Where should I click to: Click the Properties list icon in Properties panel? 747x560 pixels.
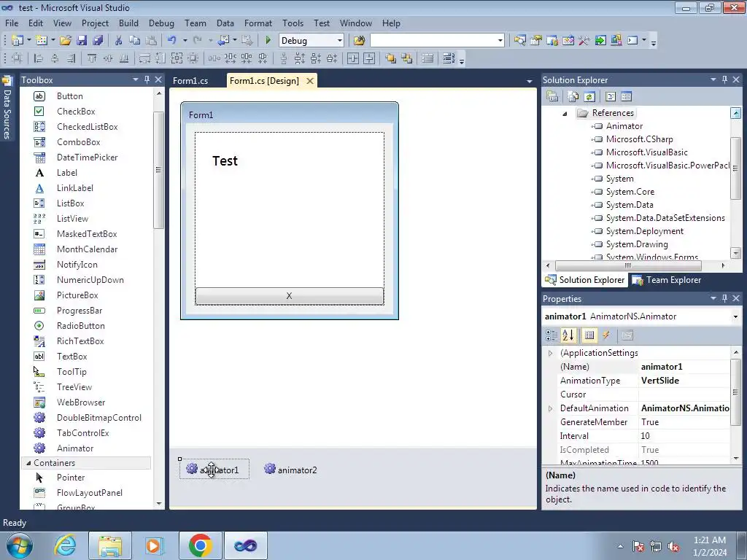tap(589, 335)
